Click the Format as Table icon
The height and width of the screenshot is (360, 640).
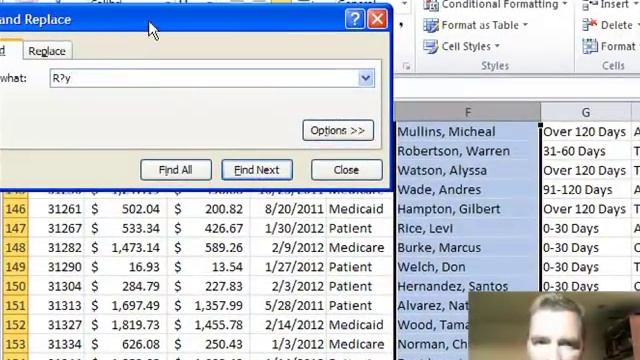coord(431,25)
